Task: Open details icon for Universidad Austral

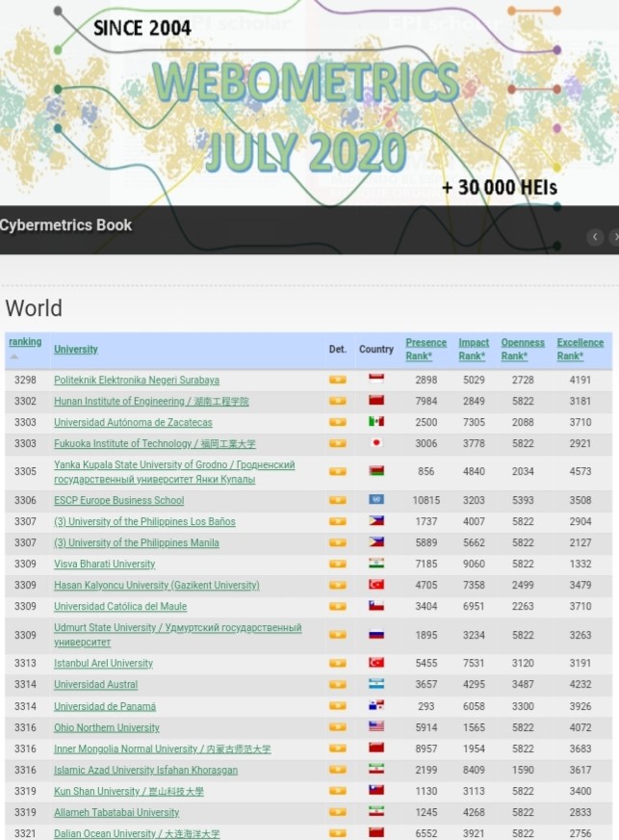Action: [337, 684]
